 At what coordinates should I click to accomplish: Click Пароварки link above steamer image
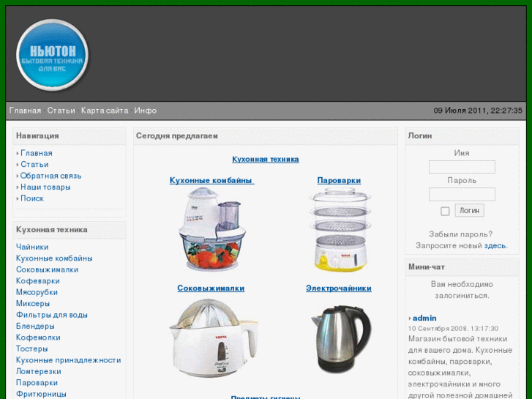[339, 180]
